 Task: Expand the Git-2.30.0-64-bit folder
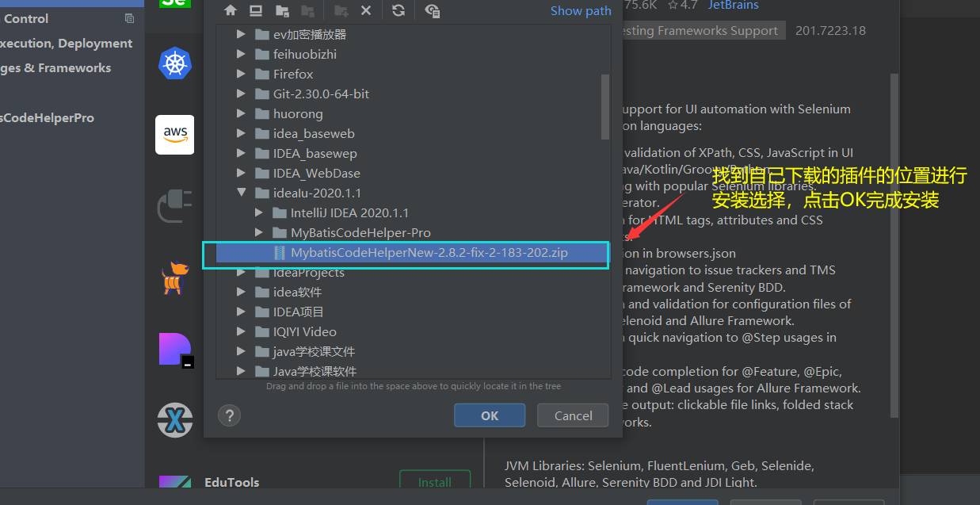tap(242, 94)
